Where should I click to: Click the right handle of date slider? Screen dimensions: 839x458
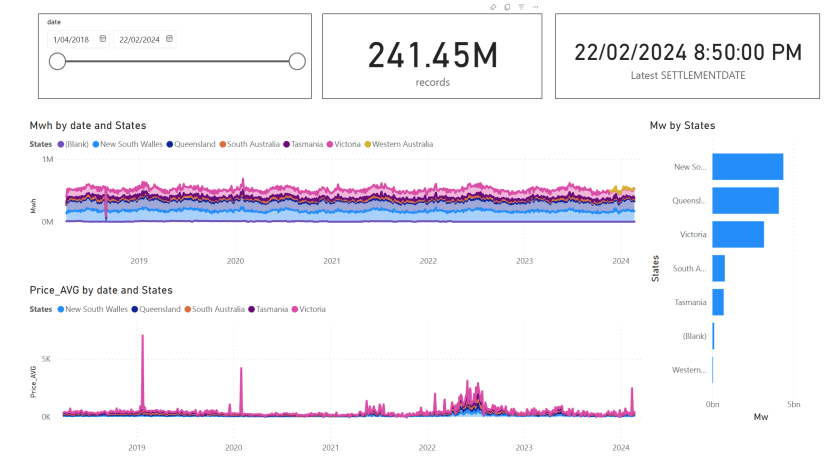(296, 62)
